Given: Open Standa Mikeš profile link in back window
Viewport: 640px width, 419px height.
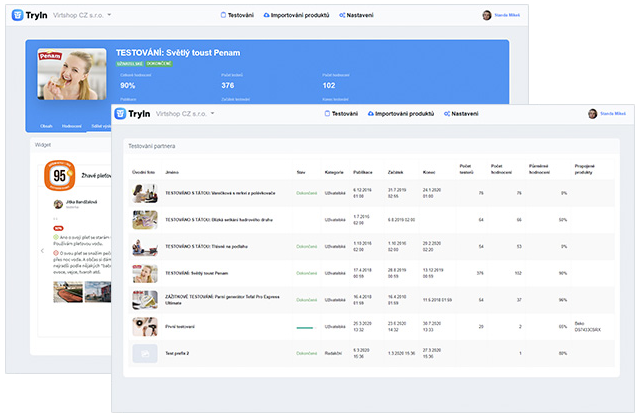Looking at the screenshot, I should [x=507, y=15].
